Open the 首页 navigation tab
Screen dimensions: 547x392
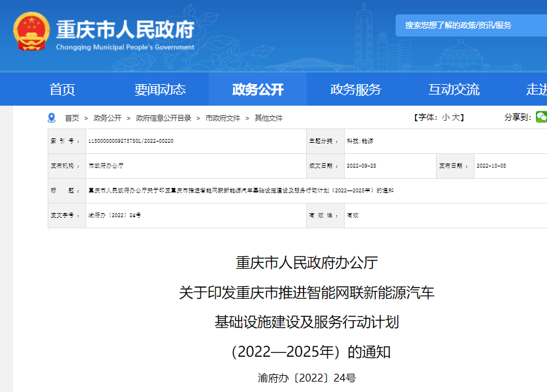click(x=62, y=89)
